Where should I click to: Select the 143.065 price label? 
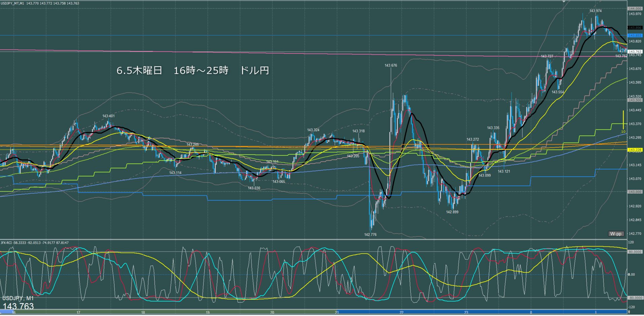coord(279,182)
